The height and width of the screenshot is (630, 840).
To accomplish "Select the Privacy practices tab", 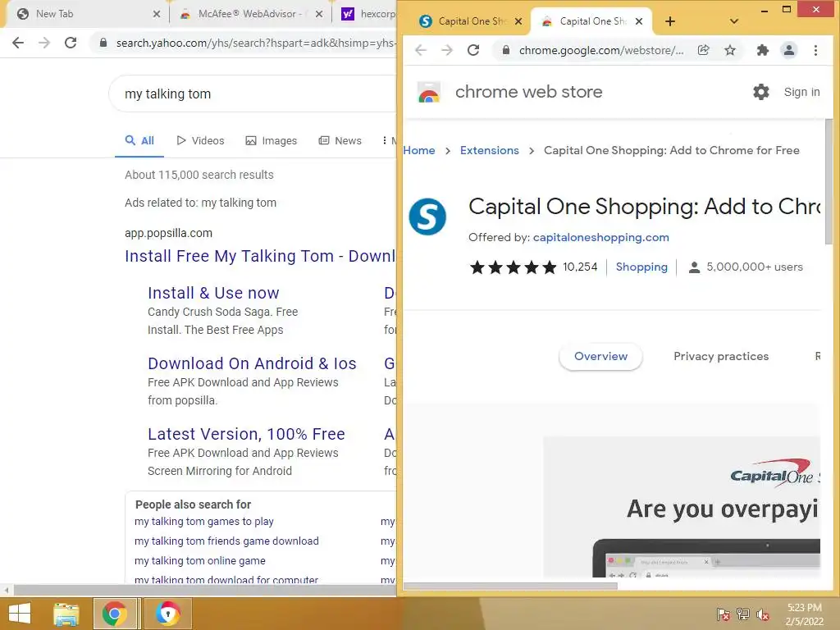I will coord(720,356).
